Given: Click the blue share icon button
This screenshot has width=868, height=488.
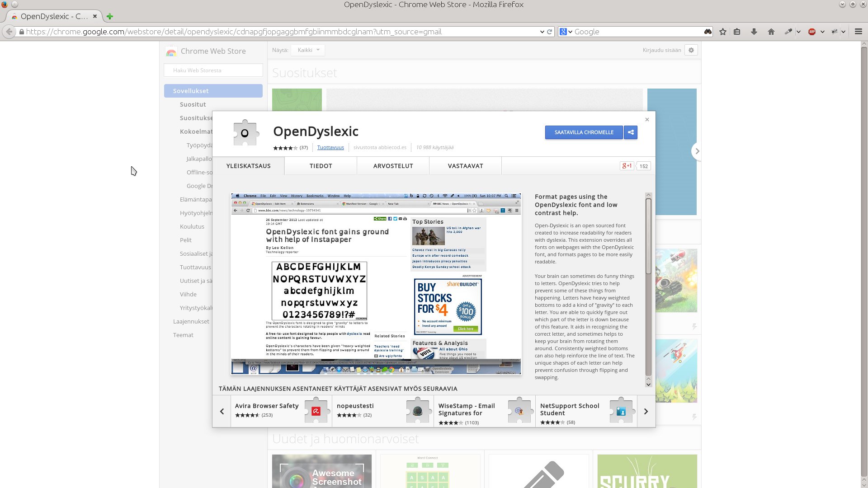Looking at the screenshot, I should point(631,132).
